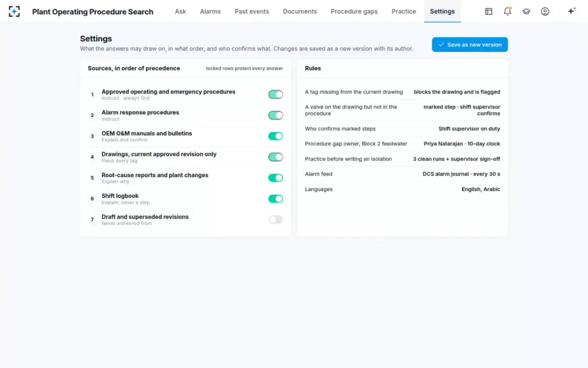Open the user account icon
Screen dimensions: 588x368
(x=545, y=11)
